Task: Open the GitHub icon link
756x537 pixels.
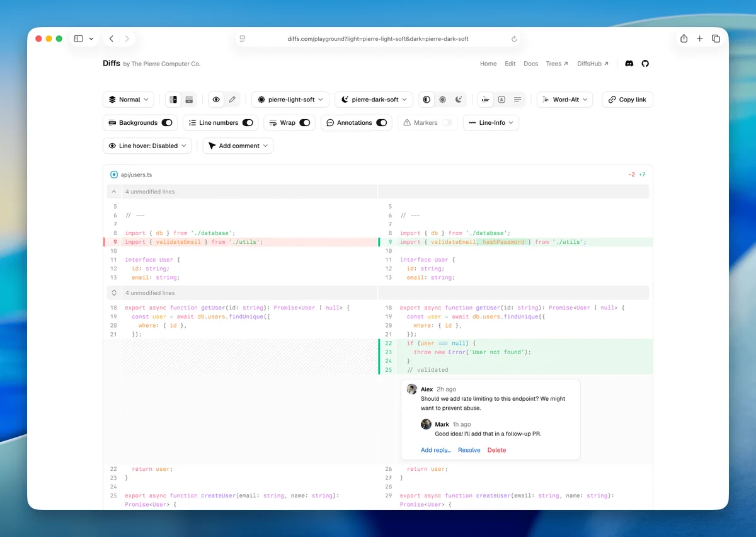Action: tap(645, 64)
